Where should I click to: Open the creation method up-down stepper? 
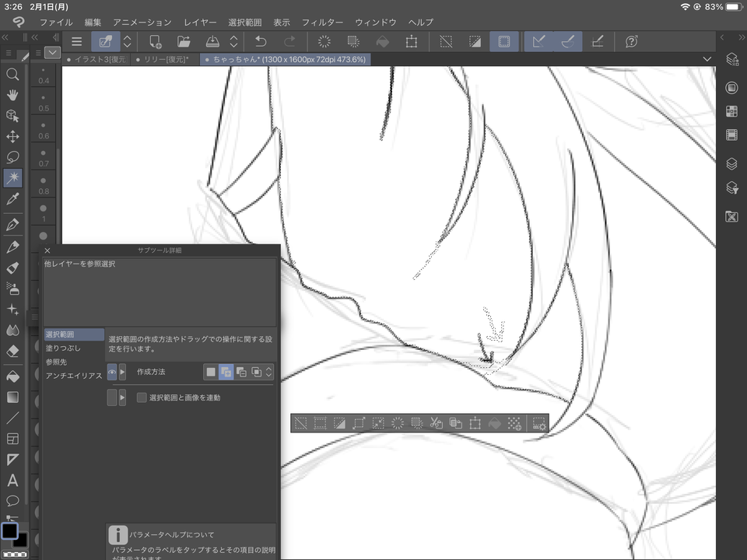coord(269,372)
